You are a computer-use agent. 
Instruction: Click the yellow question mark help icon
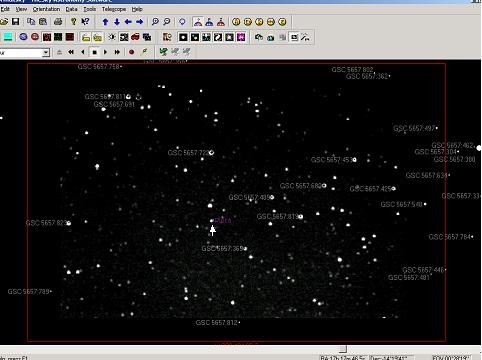[x=74, y=22]
